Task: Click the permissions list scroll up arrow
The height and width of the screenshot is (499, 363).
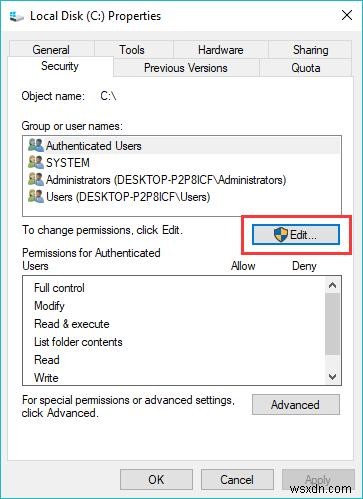Action: tap(332, 285)
